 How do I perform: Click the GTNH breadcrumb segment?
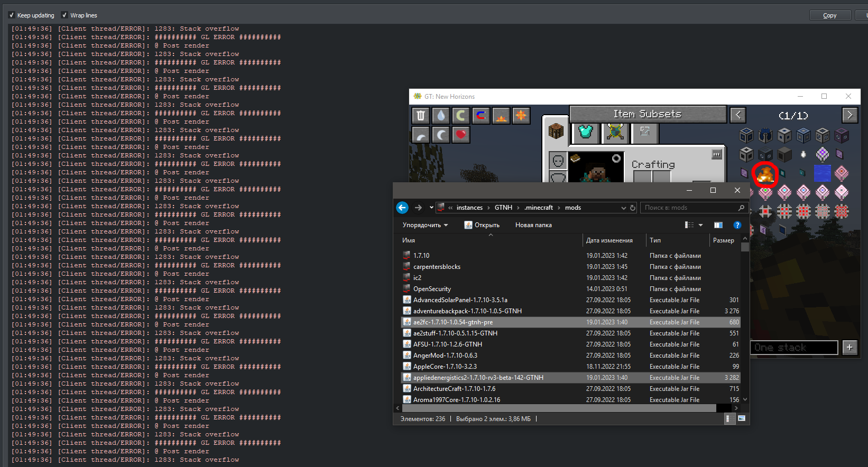[503, 208]
